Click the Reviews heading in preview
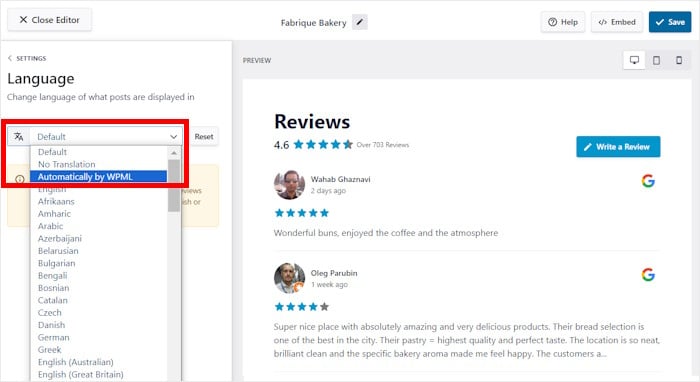 tap(312, 122)
